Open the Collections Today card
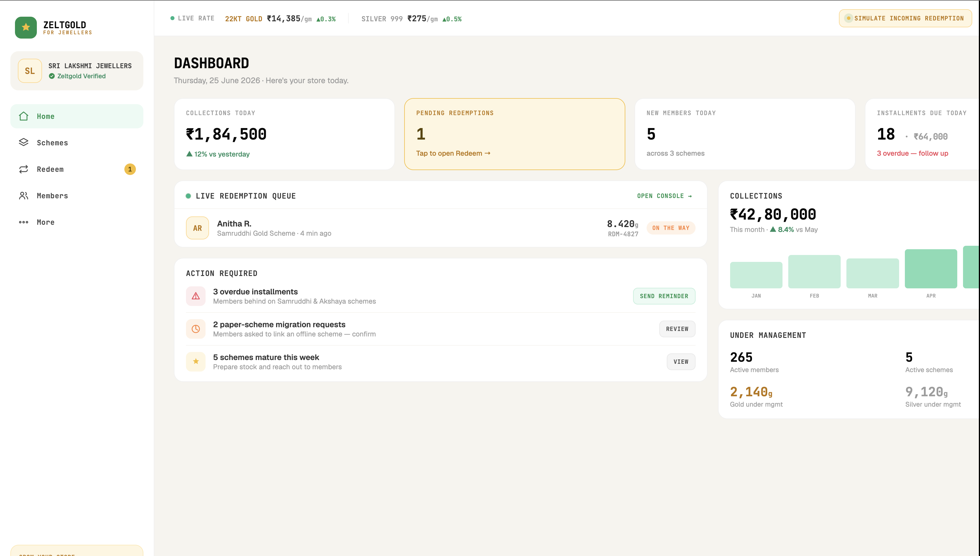The image size is (980, 556). [284, 134]
